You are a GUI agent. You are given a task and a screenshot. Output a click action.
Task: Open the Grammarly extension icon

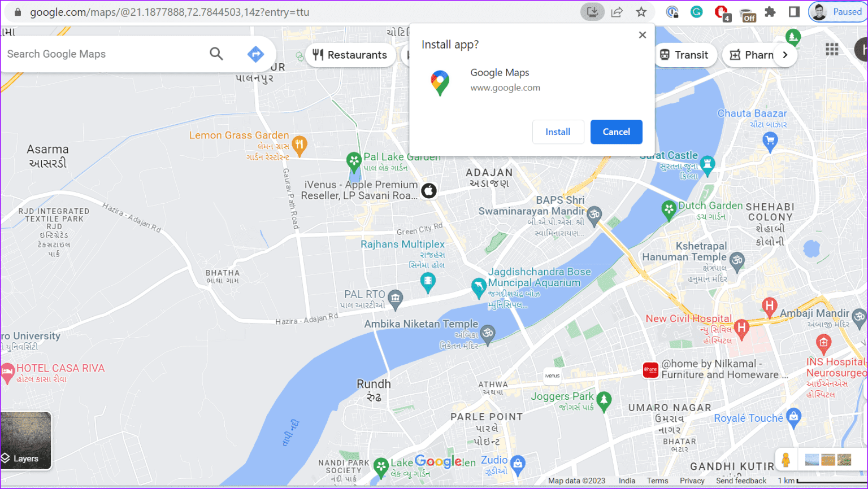click(x=696, y=12)
